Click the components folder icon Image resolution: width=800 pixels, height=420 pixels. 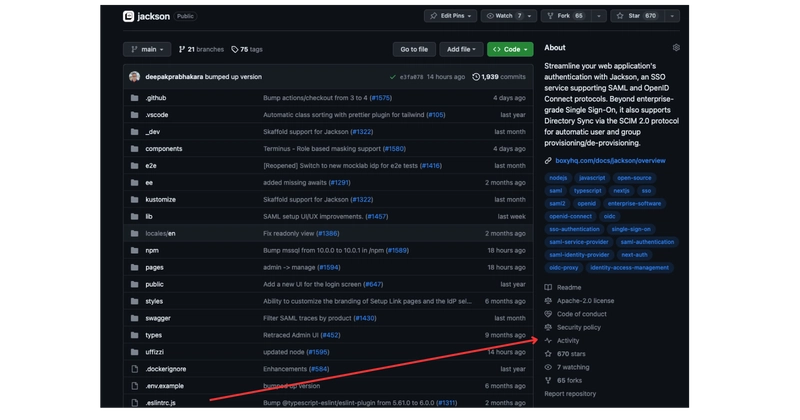pos(134,149)
